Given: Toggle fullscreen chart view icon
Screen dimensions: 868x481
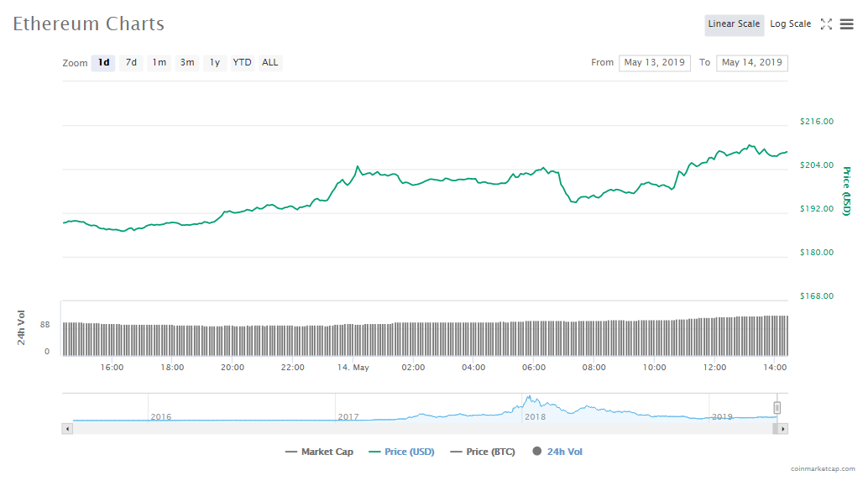Looking at the screenshot, I should pos(826,24).
